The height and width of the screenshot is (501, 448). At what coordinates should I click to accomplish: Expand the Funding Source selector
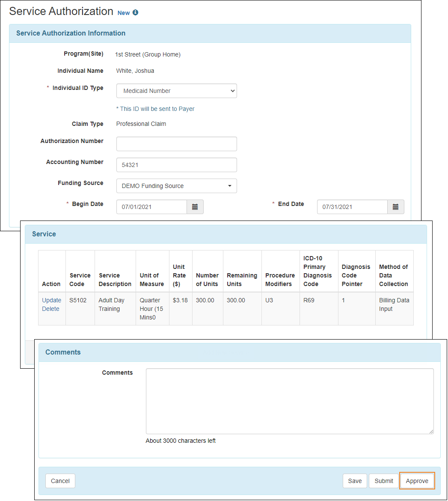pos(176,186)
